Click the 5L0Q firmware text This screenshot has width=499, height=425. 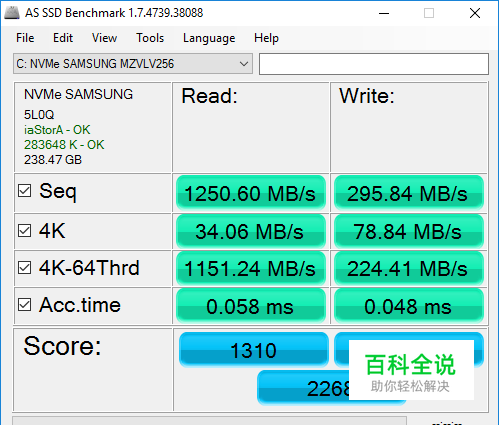pyautogui.click(x=39, y=115)
